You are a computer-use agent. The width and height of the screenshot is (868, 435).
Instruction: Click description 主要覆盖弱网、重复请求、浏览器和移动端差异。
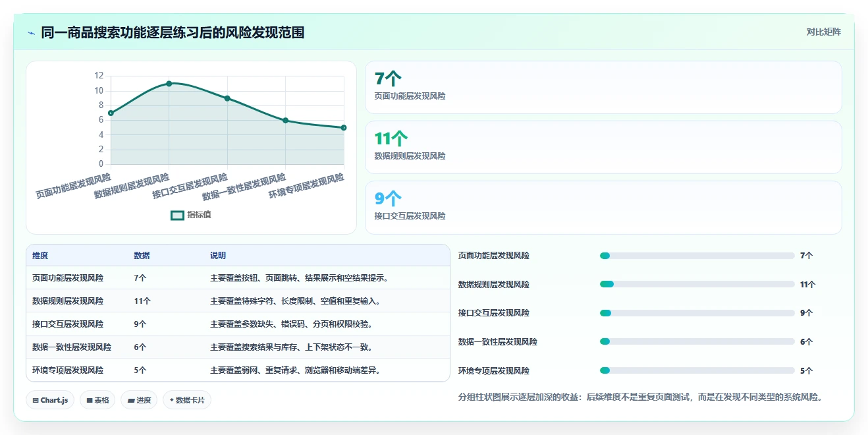[295, 370]
